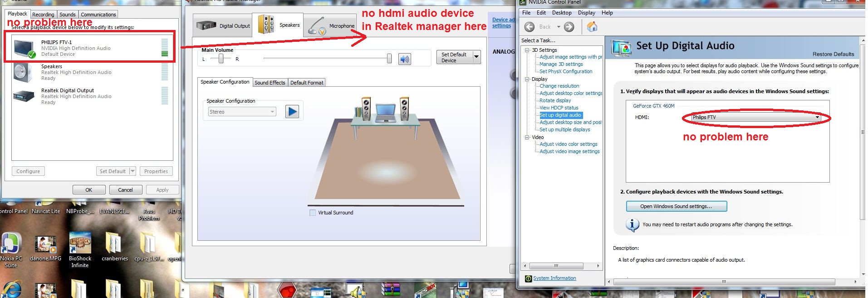Viewport: 868px width, 298px height.
Task: Click the NVIDIA Control Panel title bar icon
Action: (x=523, y=2)
